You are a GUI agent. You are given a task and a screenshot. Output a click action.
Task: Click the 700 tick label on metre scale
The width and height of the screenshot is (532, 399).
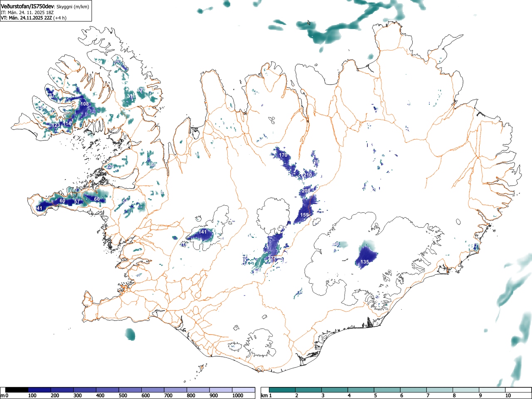click(168, 396)
